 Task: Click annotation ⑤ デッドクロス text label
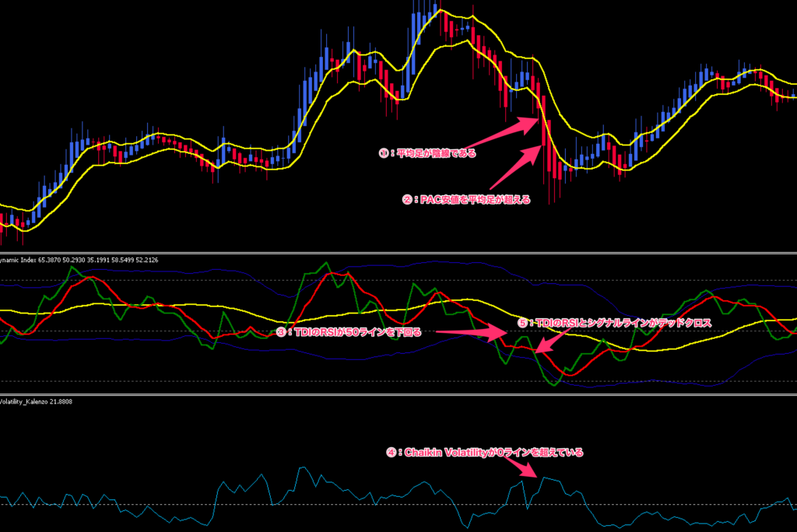614,321
